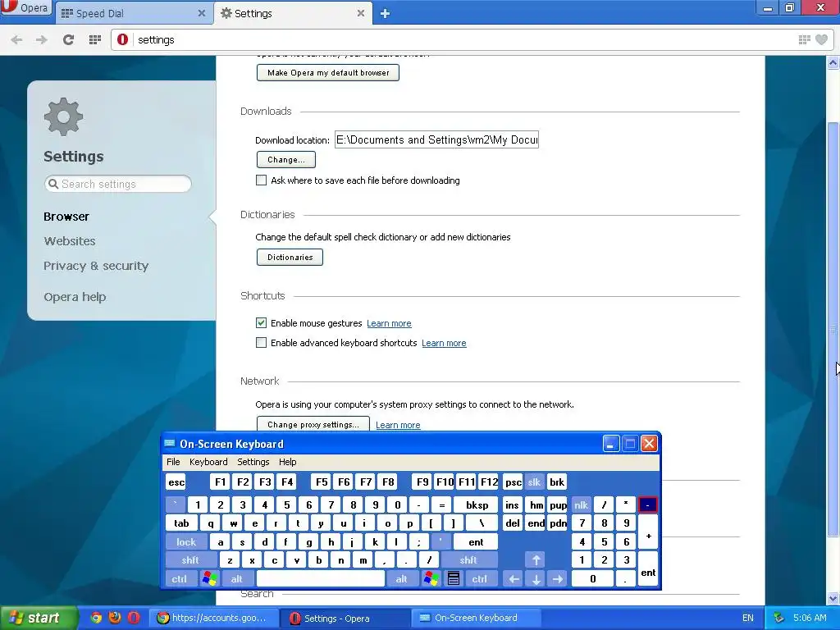The image size is (840, 630).
Task: Click the page scrollbar down arrow
Action: pyautogui.click(x=833, y=598)
